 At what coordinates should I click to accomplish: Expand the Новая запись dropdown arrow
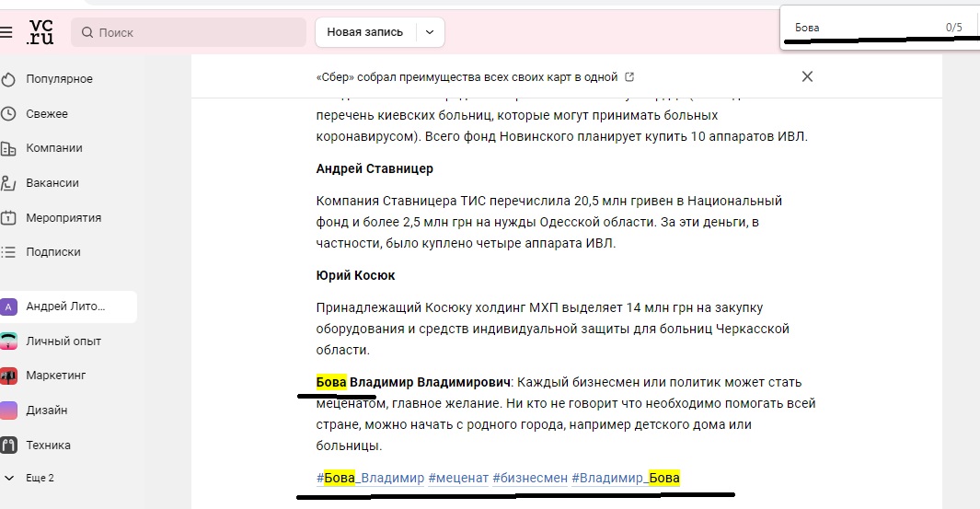click(x=430, y=32)
